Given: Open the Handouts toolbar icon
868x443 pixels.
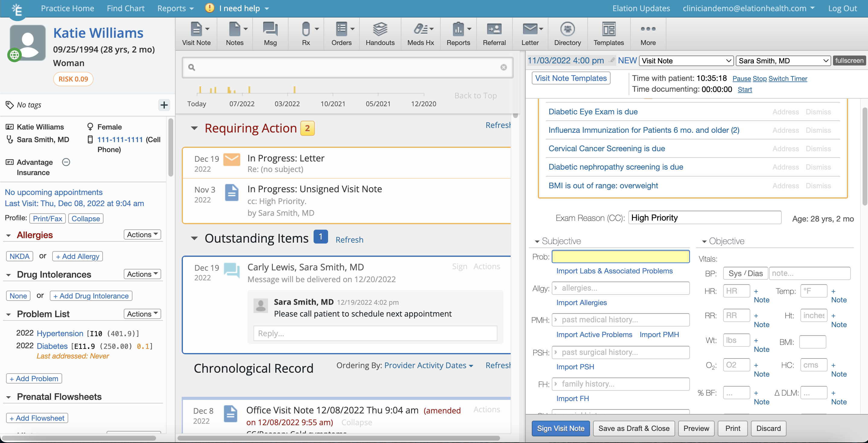Looking at the screenshot, I should [380, 34].
